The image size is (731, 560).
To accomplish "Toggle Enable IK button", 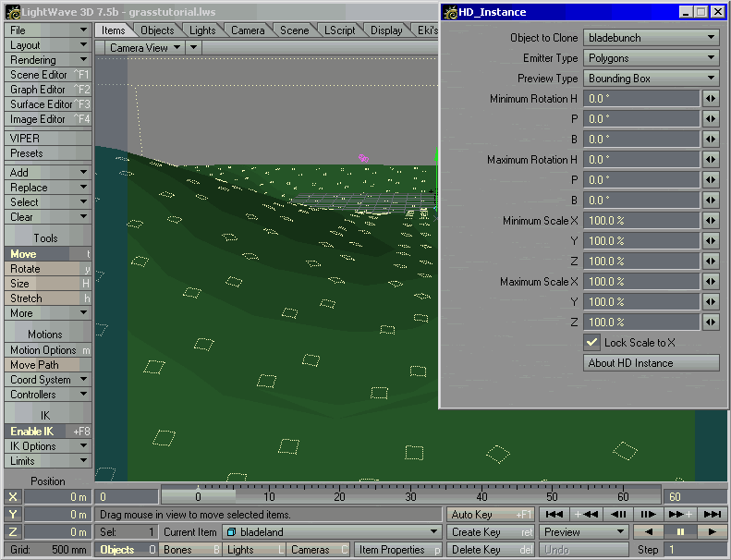I will (47, 432).
